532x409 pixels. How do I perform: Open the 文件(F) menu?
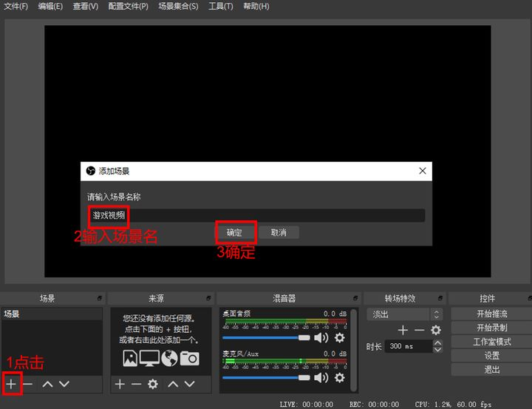pos(16,6)
